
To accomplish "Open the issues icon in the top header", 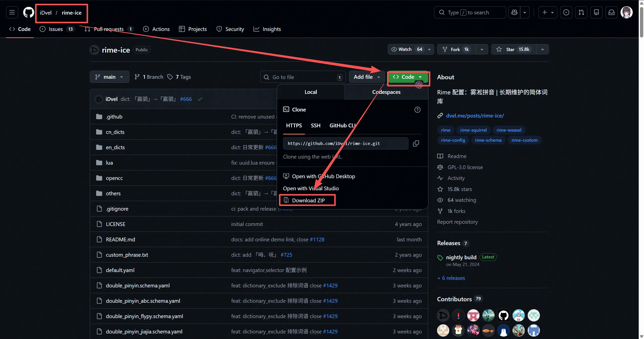I will [x=566, y=12].
